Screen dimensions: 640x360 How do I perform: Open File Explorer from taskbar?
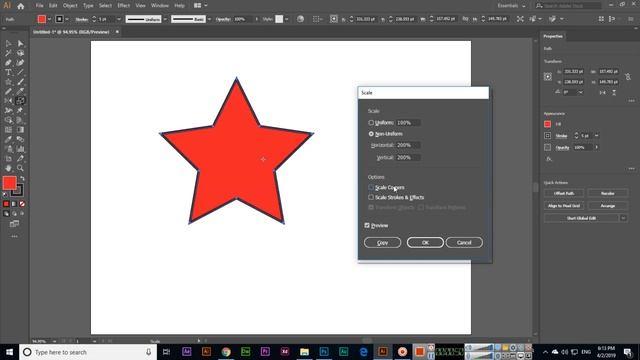pyautogui.click(x=304, y=352)
